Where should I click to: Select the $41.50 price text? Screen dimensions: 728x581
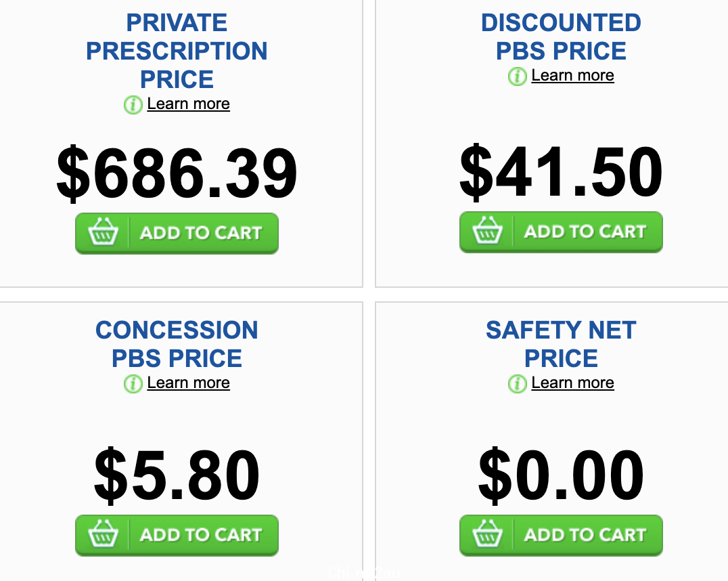pos(561,172)
